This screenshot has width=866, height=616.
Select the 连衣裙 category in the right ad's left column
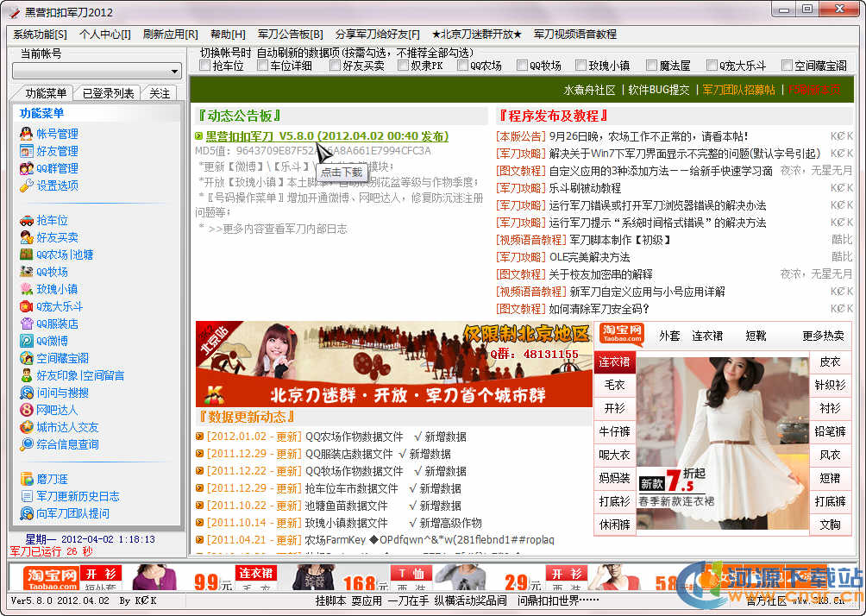pyautogui.click(x=614, y=361)
